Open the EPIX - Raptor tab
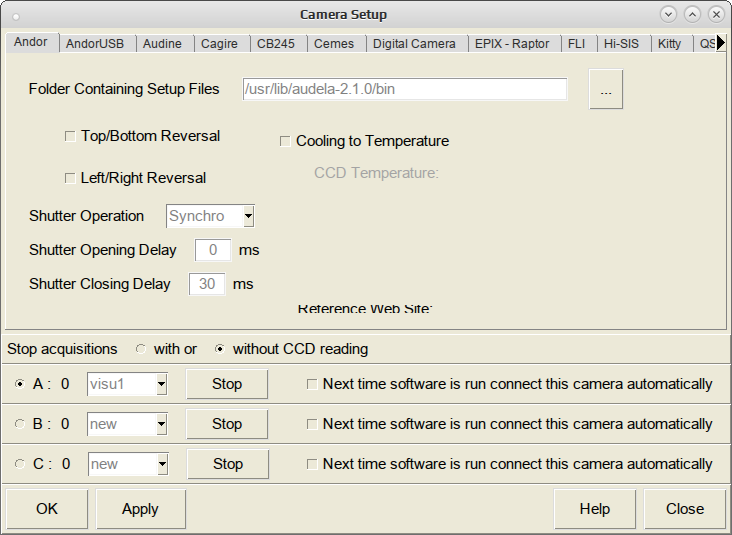Screen dimensions: 732x535 coord(512,44)
